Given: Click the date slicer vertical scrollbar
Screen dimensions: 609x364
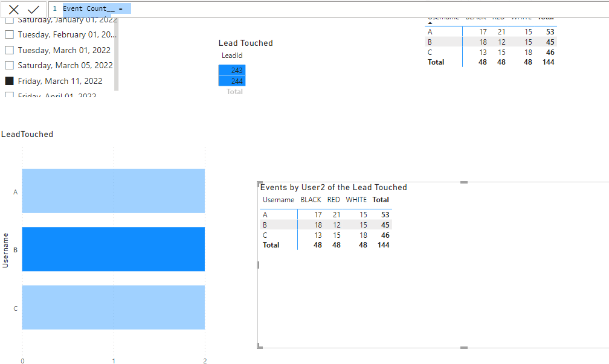Looking at the screenshot, I should 116,54.
